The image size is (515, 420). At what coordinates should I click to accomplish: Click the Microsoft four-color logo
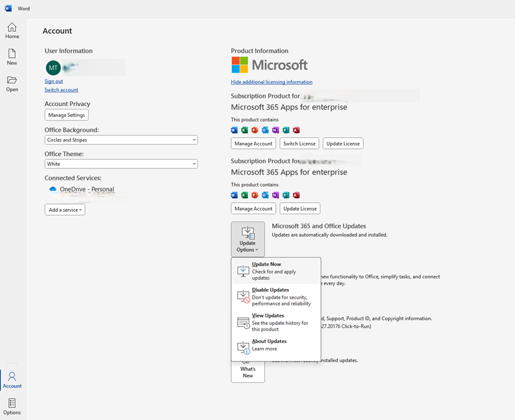pyautogui.click(x=240, y=65)
